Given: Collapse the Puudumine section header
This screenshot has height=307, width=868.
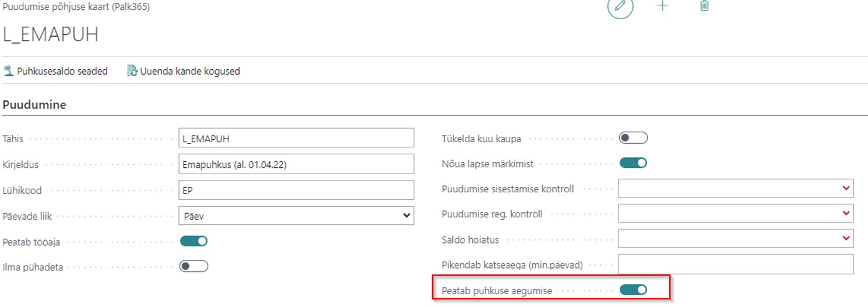Looking at the screenshot, I should (34, 105).
